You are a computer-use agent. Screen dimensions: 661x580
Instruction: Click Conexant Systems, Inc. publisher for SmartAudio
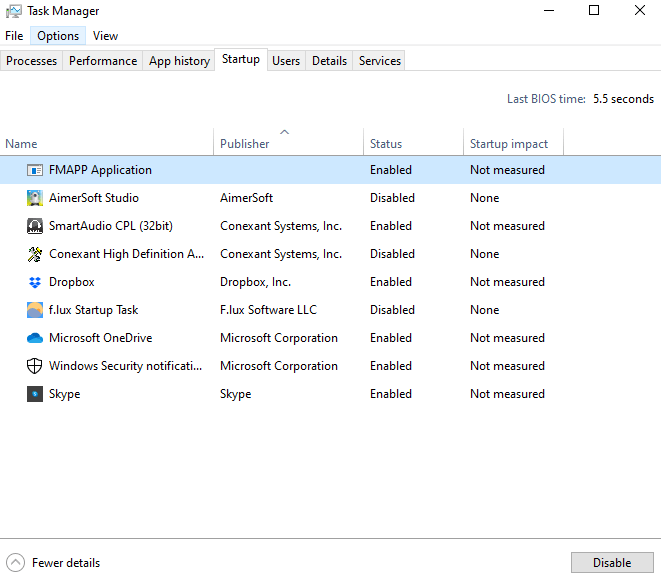click(x=281, y=226)
